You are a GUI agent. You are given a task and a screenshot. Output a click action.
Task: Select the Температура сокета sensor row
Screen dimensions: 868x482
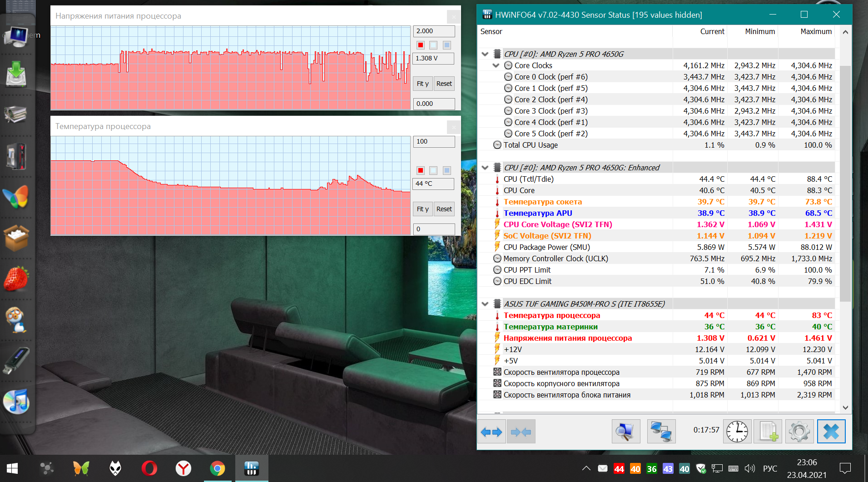[656, 202]
